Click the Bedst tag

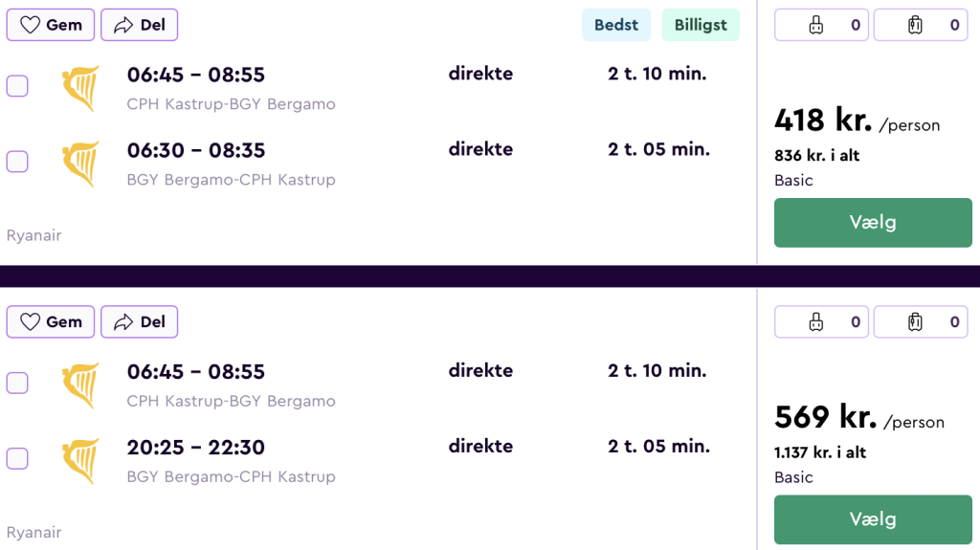tap(616, 25)
